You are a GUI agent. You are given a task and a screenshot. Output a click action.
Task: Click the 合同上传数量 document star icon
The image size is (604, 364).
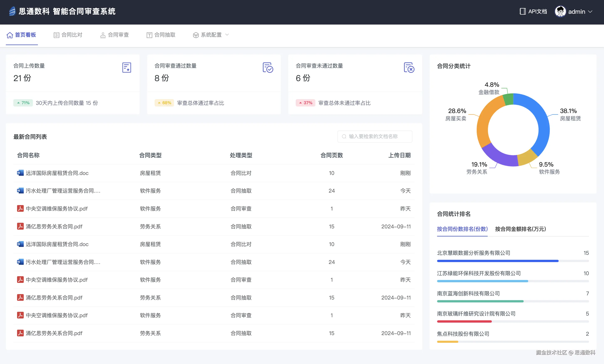(x=127, y=68)
